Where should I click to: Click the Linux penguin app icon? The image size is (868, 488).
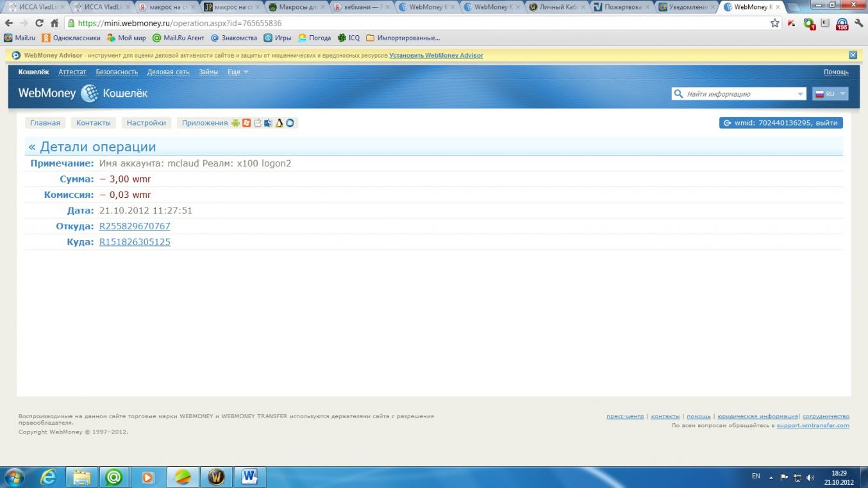coord(279,123)
